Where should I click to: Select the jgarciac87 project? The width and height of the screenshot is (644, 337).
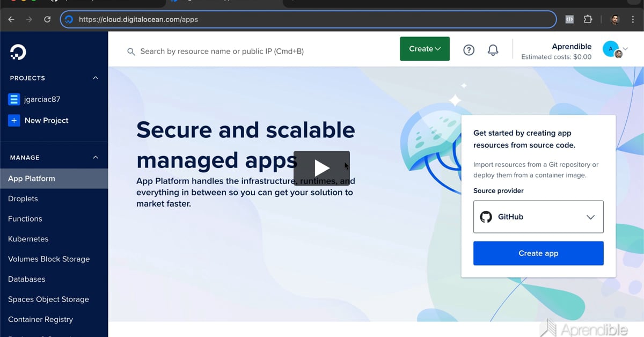[x=42, y=99]
